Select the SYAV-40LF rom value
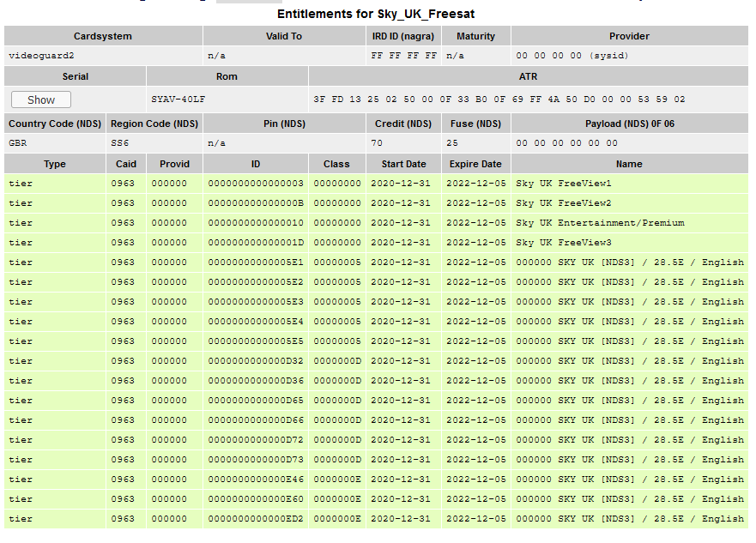This screenshot has height=543, width=756. [178, 100]
